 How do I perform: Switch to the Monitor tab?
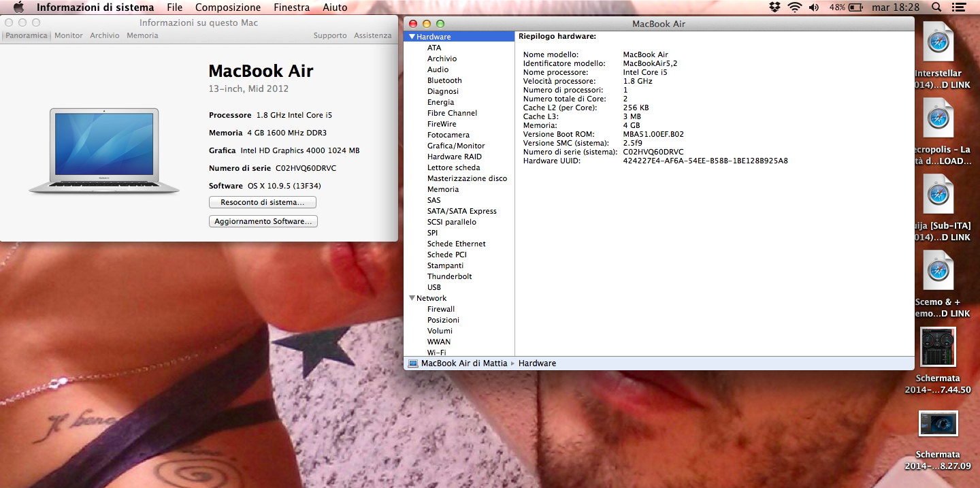click(69, 35)
